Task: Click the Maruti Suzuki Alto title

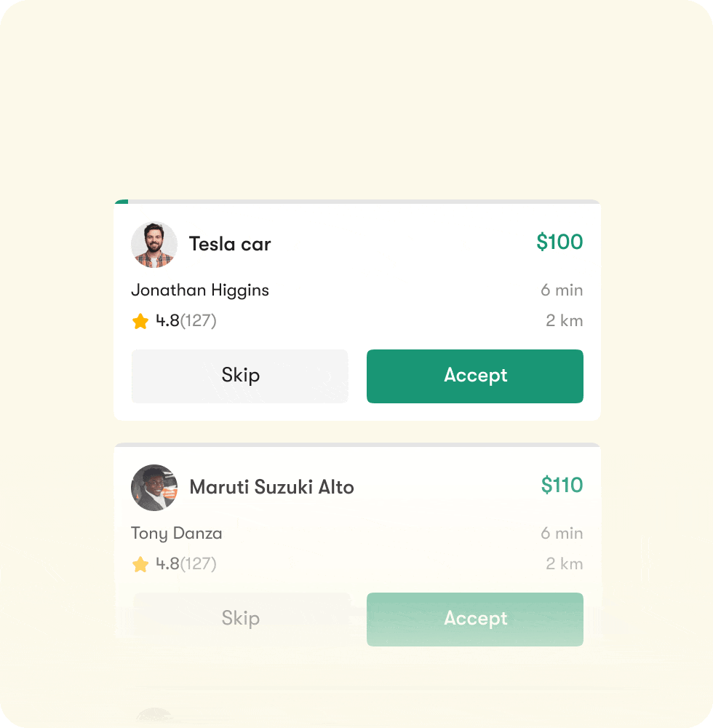Action: point(271,487)
